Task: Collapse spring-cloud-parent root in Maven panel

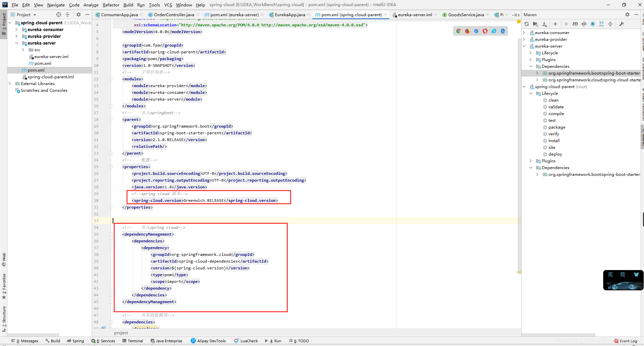Action: point(524,87)
